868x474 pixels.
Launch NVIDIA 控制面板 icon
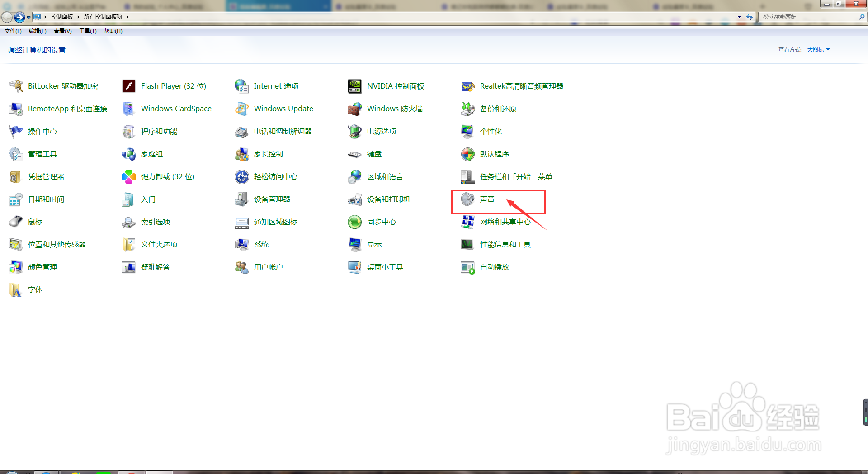(355, 86)
